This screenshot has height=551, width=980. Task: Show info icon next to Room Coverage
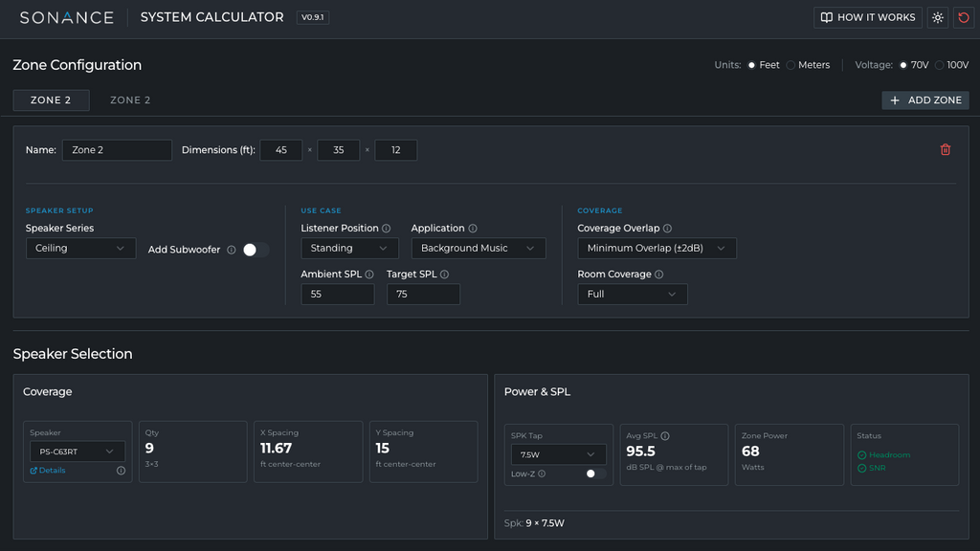point(658,275)
